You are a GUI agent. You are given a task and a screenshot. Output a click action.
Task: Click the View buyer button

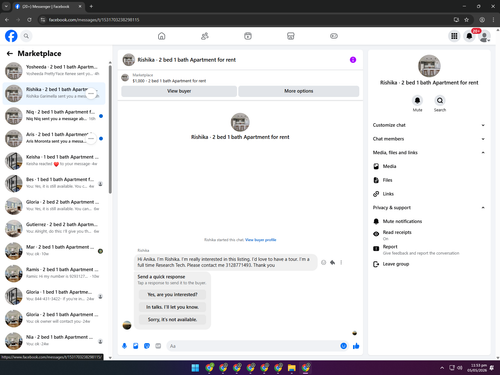[179, 91]
